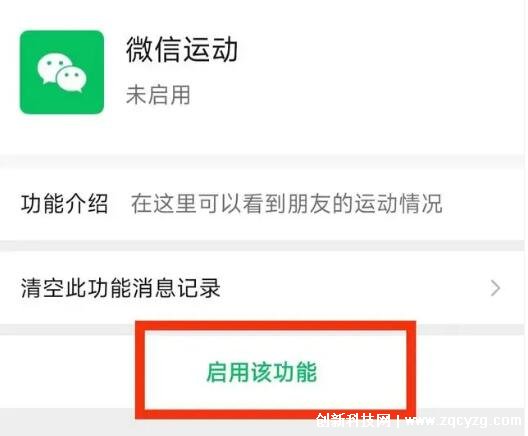Click the 创新科技网 watermark text
The image size is (528, 436).
pyautogui.click(x=353, y=421)
